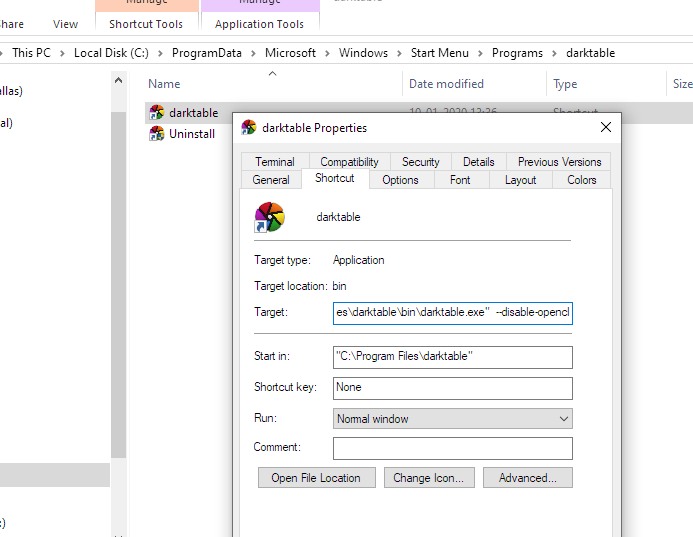Image resolution: width=693 pixels, height=537 pixels.
Task: Click the navigation pane scrollbar thumb
Action: pos(118,285)
